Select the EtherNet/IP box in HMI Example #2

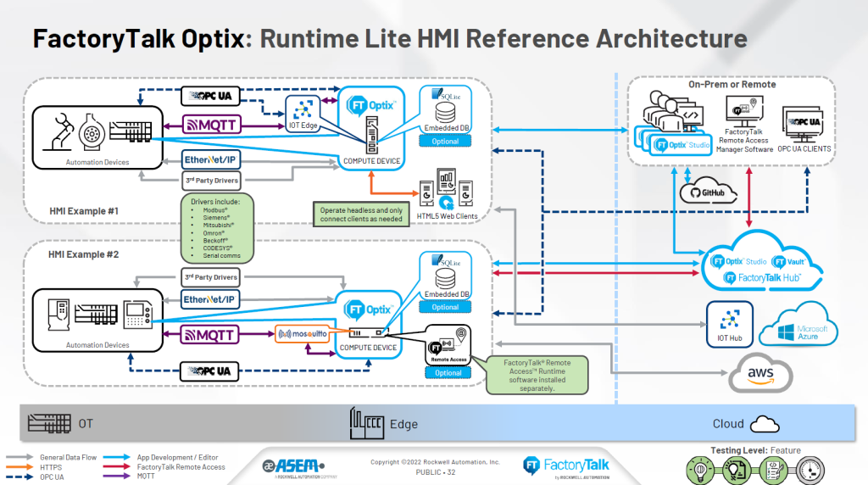click(x=210, y=299)
